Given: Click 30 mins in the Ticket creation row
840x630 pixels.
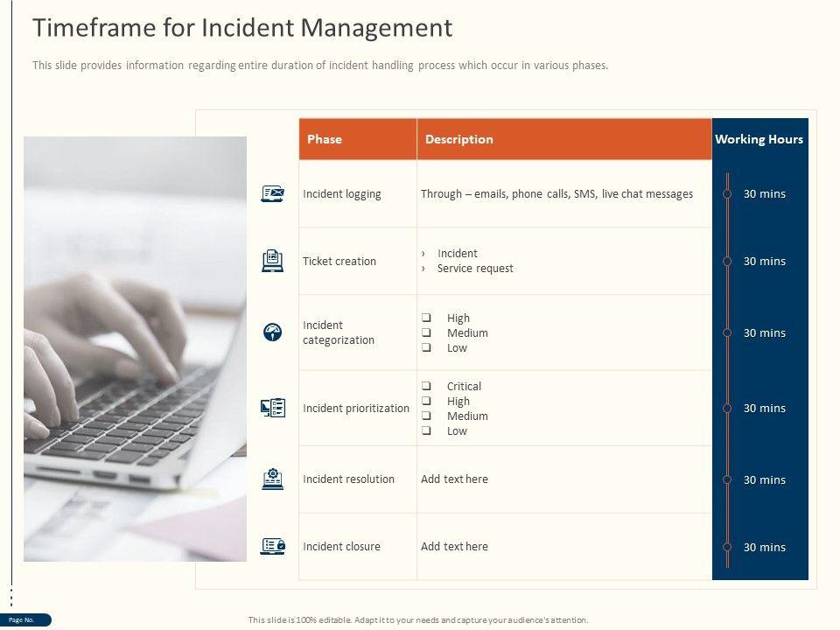Looking at the screenshot, I should tap(765, 262).
